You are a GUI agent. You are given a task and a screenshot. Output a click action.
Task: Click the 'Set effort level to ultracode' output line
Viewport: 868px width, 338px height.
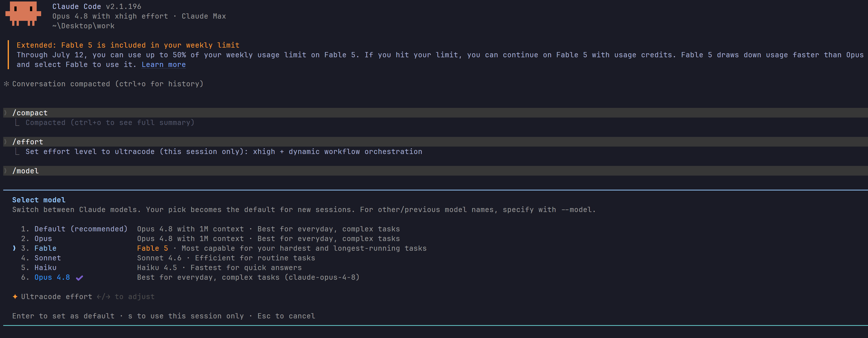tap(224, 152)
